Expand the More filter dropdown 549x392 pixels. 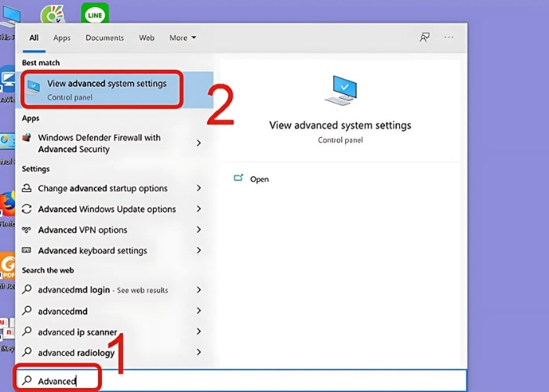point(183,38)
